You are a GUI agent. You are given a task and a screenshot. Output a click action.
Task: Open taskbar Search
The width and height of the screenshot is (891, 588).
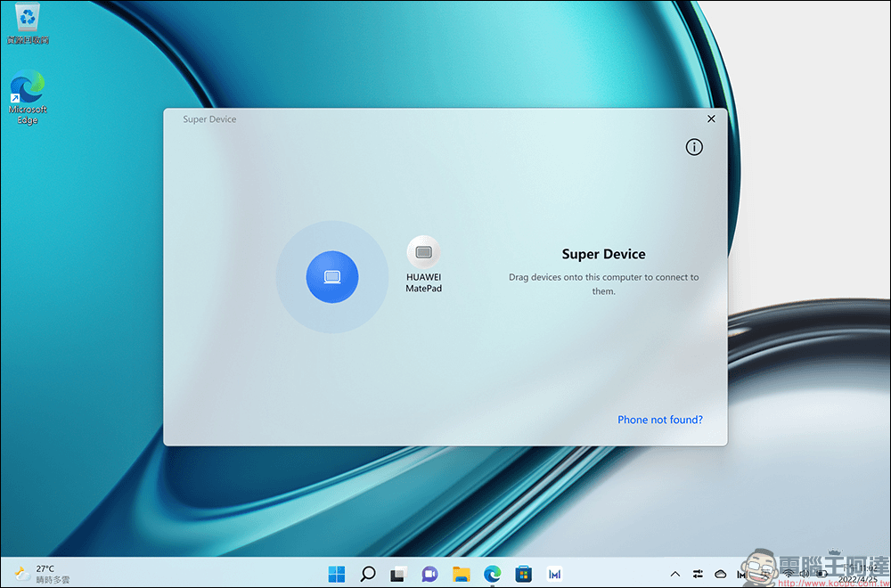click(x=368, y=574)
